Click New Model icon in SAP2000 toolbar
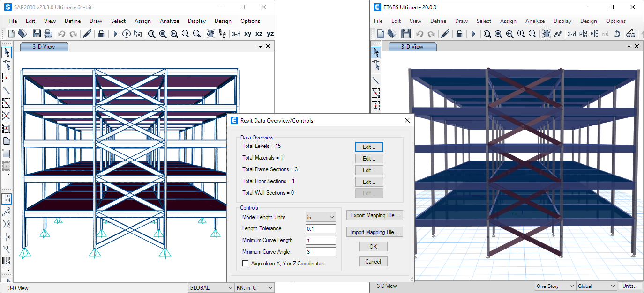This screenshot has width=644, height=293. 11,34
